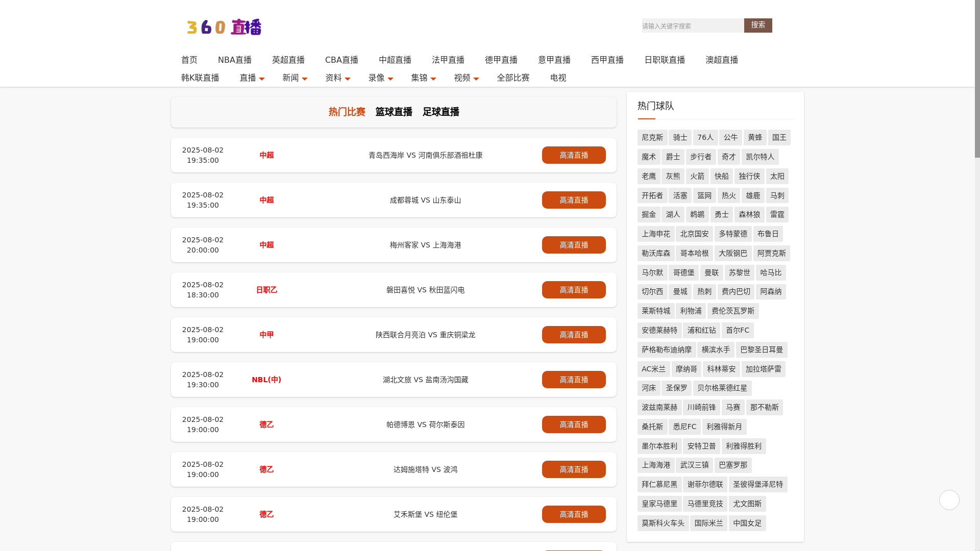This screenshot has height=551, width=980.
Task: Open match 成都蓉城 VS 山东泰山
Action: [x=426, y=200]
